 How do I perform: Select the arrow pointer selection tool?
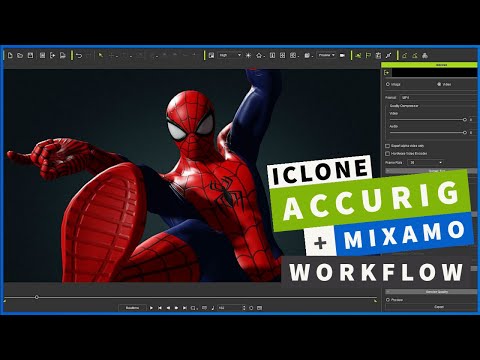[x=101, y=55]
